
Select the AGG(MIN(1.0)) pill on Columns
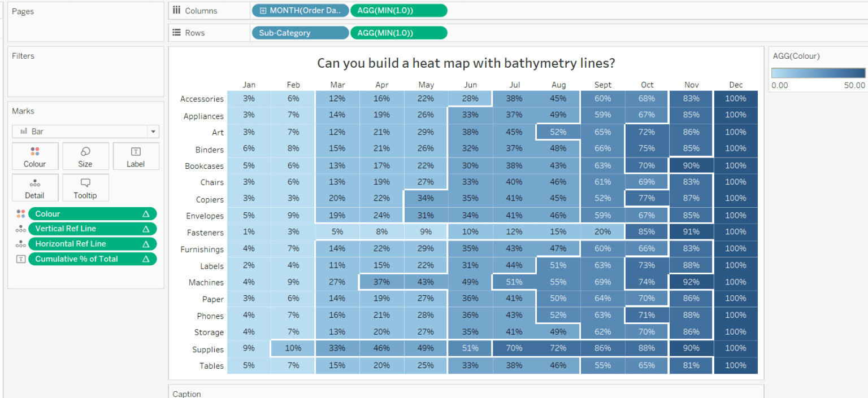(x=398, y=10)
